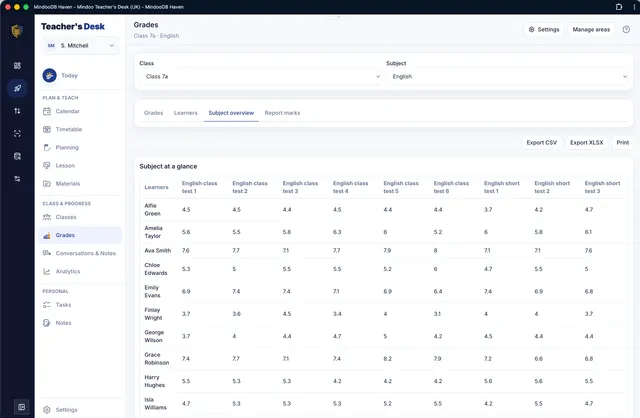Select learner Alfie Green

152,210
